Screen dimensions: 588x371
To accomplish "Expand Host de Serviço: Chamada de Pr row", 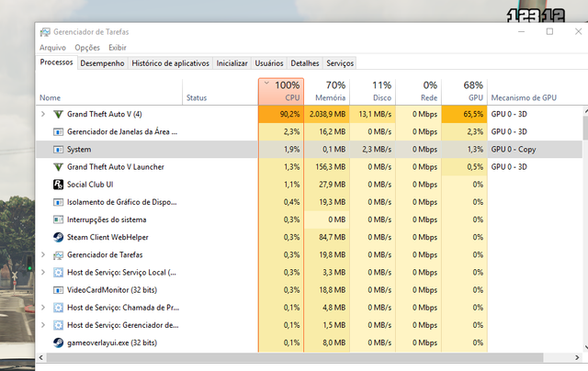I will click(x=43, y=308).
